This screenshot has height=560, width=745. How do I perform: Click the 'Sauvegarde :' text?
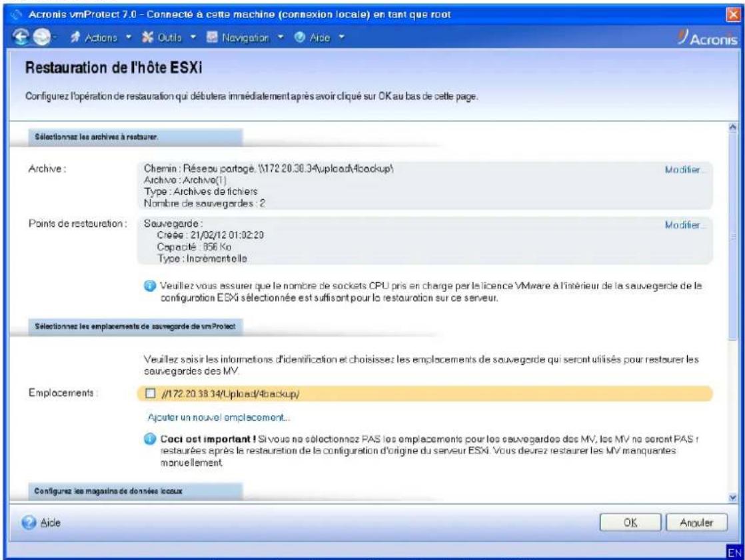(x=173, y=223)
